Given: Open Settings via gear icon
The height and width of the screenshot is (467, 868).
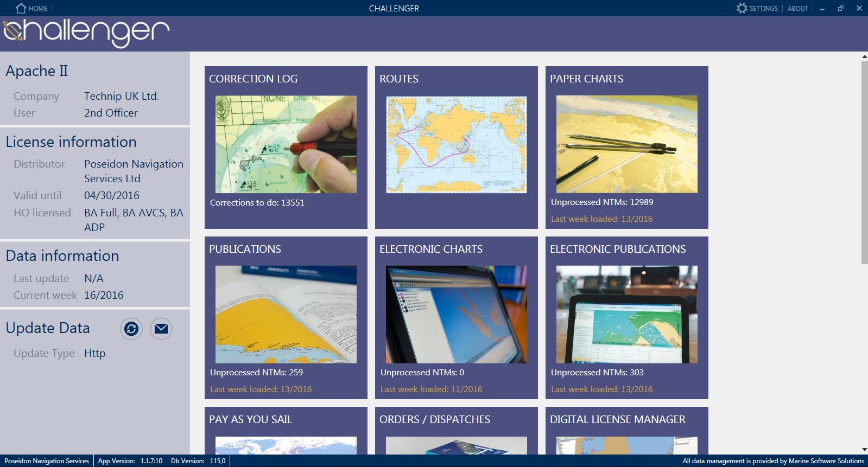Looking at the screenshot, I should 742,8.
